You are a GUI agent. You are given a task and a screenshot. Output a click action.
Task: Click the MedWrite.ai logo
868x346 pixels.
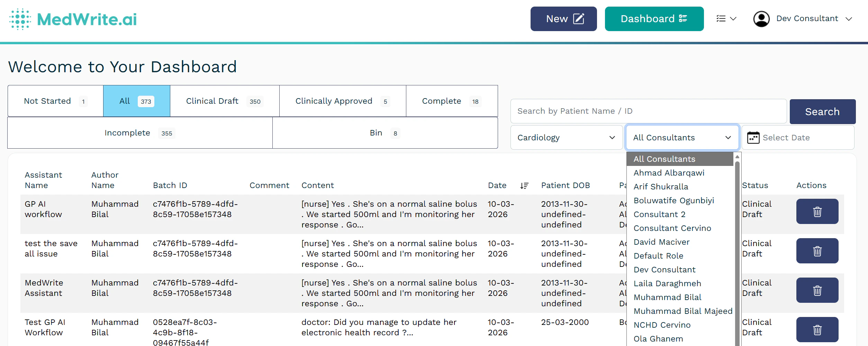pyautogui.click(x=73, y=19)
